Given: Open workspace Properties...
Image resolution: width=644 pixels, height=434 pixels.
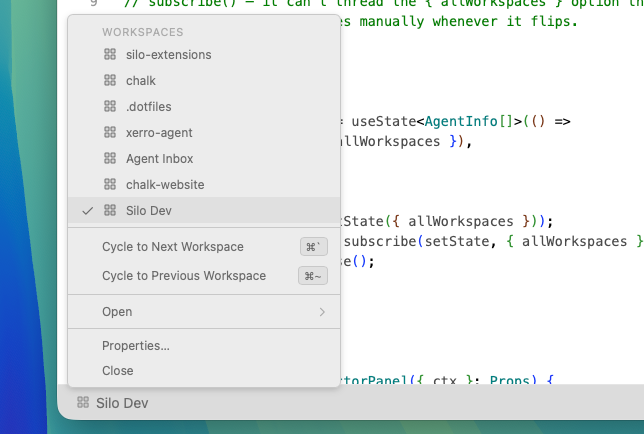Looking at the screenshot, I should (x=204, y=346).
